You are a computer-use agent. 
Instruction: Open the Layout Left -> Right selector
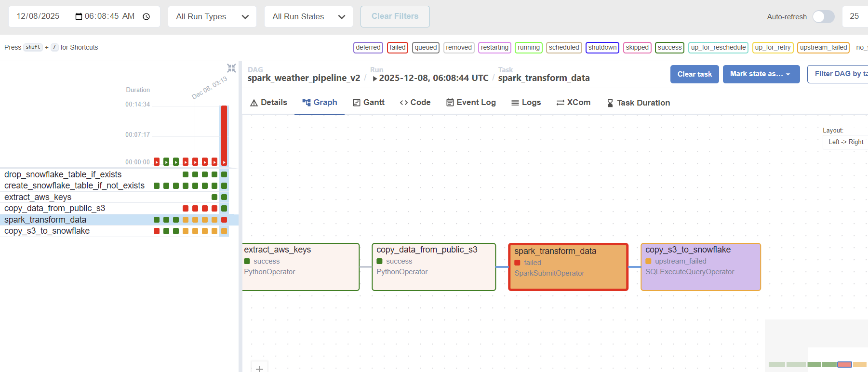845,142
